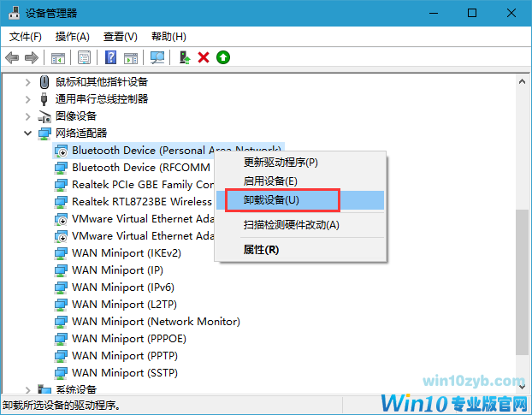Expand the 鼠标和其他指针设备 category
Screen dimensions: 532x415
tap(28, 82)
